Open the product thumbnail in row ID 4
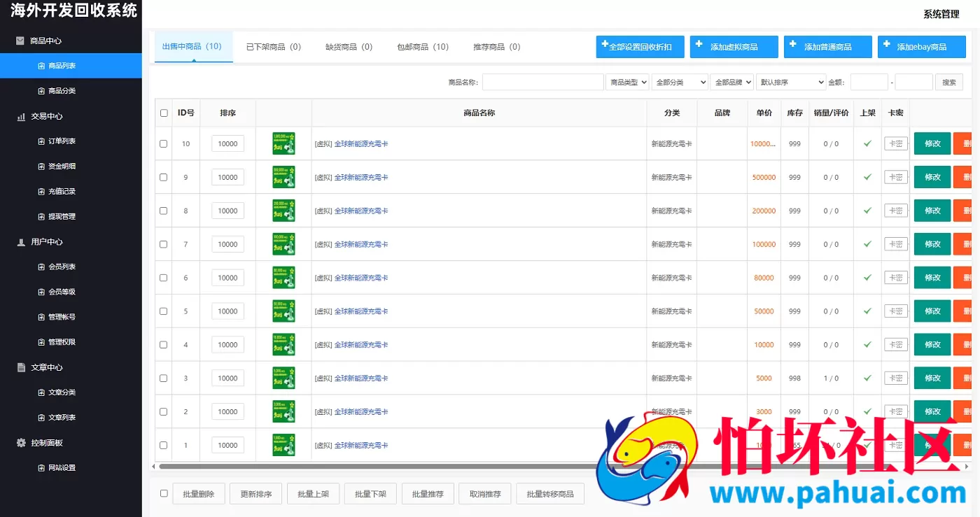 [283, 345]
